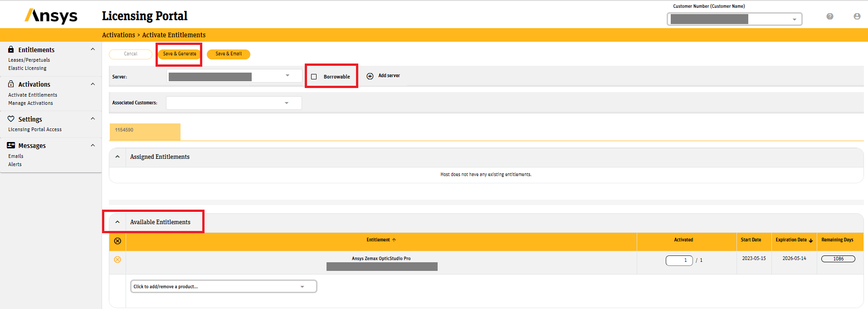
Task: Click Save & Email button
Action: pyautogui.click(x=229, y=54)
